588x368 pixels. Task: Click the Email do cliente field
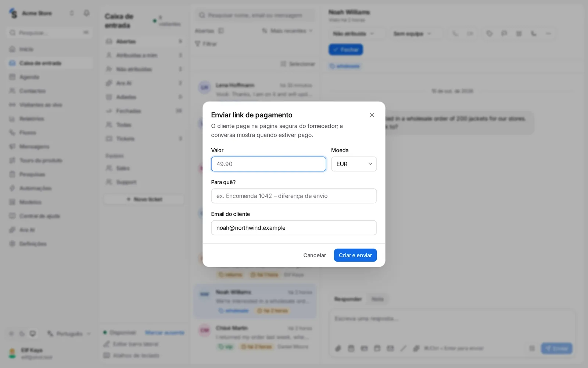[294, 228]
